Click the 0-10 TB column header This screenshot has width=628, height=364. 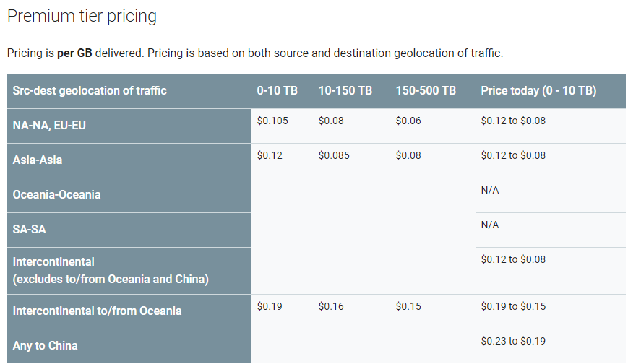[x=278, y=91]
